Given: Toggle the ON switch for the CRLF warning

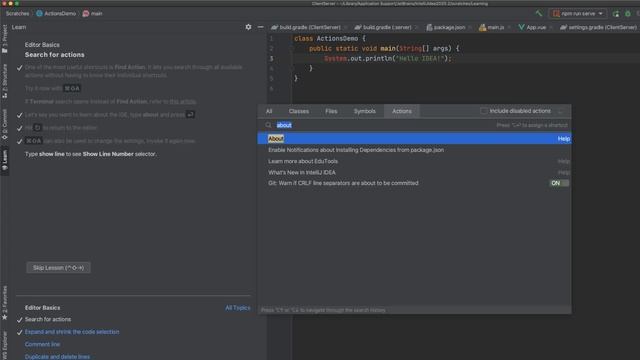Looking at the screenshot, I should (x=559, y=183).
